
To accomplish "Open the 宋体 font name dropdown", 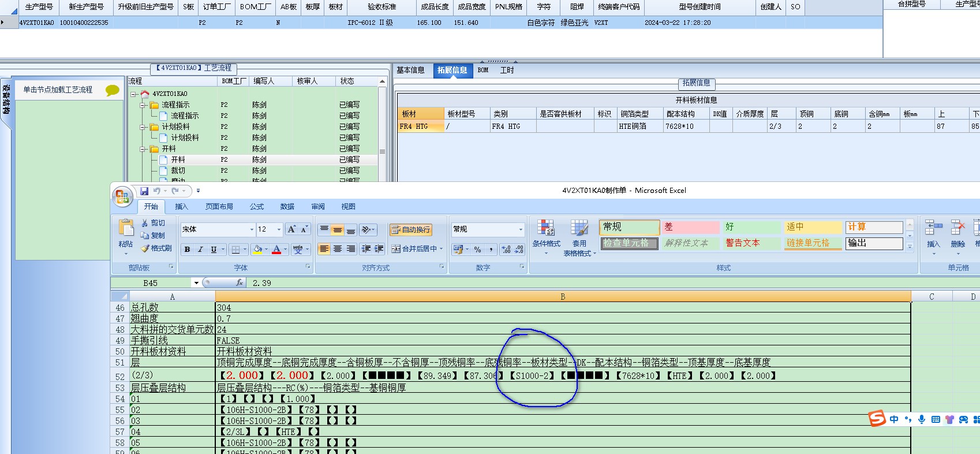I will pos(252,229).
